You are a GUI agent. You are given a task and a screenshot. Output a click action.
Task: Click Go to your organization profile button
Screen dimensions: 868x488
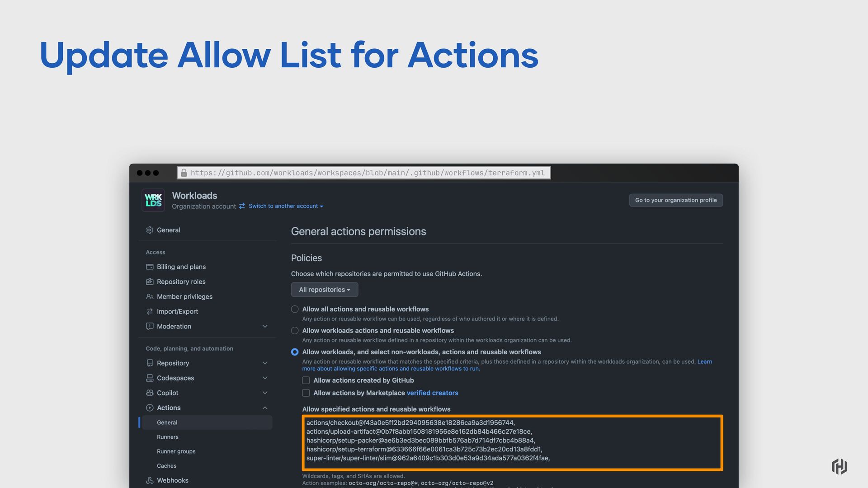676,200
